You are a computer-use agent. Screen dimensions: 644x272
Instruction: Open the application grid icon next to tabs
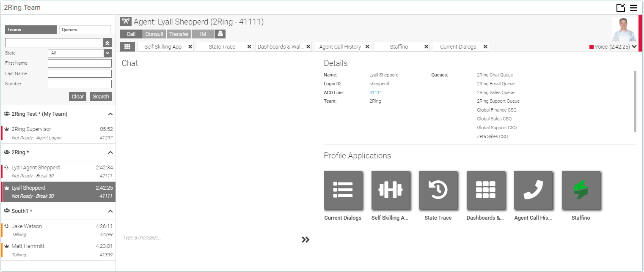coord(127,46)
